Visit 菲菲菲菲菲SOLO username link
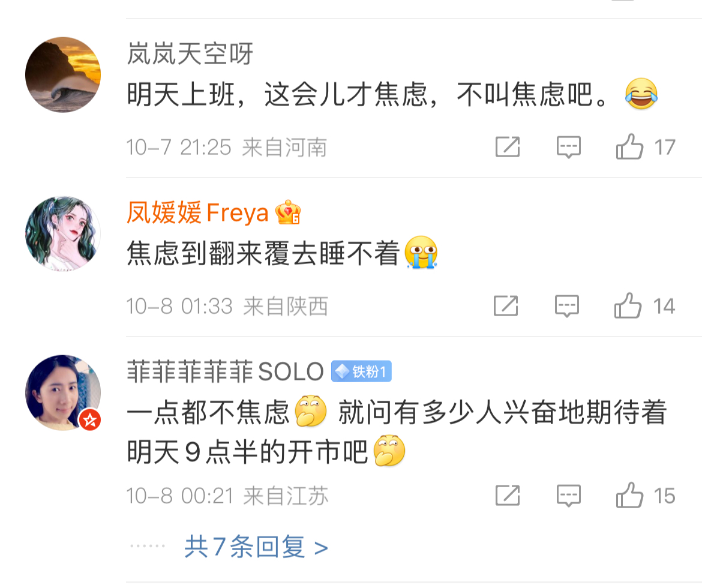Screen dimensions: 702x588 [x=225, y=372]
